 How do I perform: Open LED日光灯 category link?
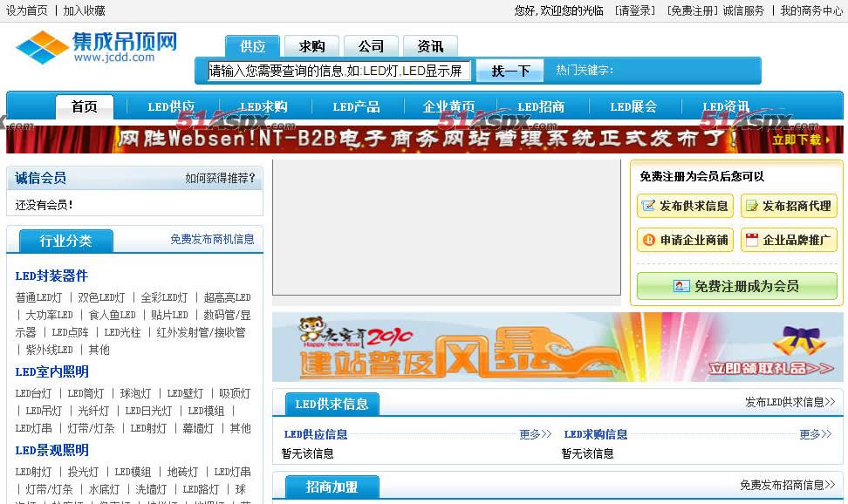click(148, 411)
